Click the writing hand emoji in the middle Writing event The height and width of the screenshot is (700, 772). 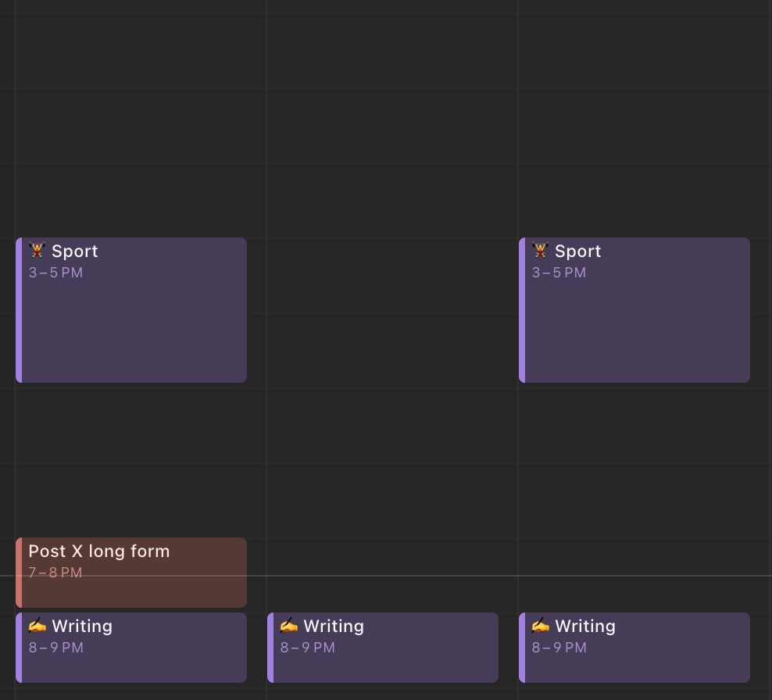tap(288, 626)
